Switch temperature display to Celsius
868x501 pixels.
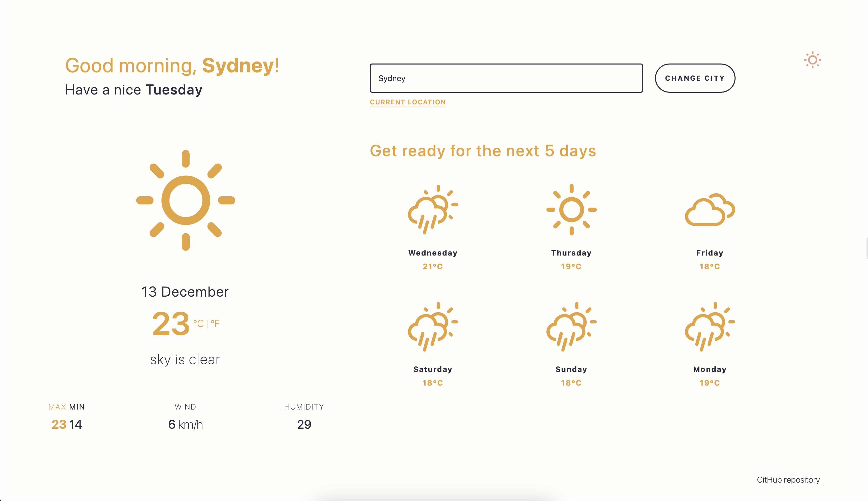click(198, 323)
